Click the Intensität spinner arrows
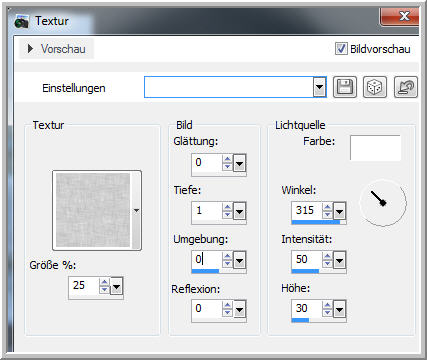Image resolution: width=427 pixels, height=360 pixels. 327,260
